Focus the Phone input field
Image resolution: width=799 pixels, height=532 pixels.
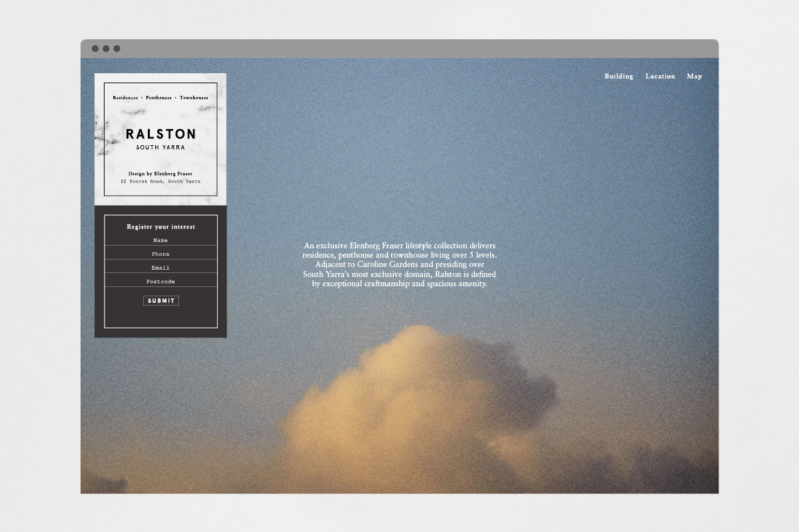point(160,254)
